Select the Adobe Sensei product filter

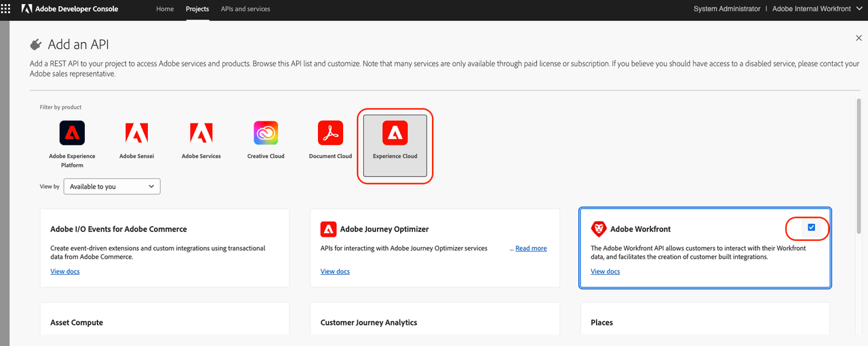point(136,133)
